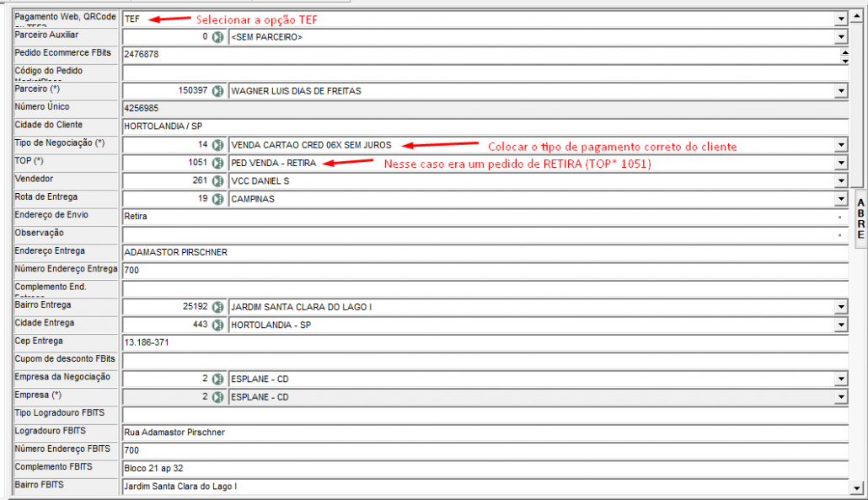Screen dimensions: 868x500
Task: Click the lookup icon for Tipo de Negociação
Action: (x=218, y=145)
